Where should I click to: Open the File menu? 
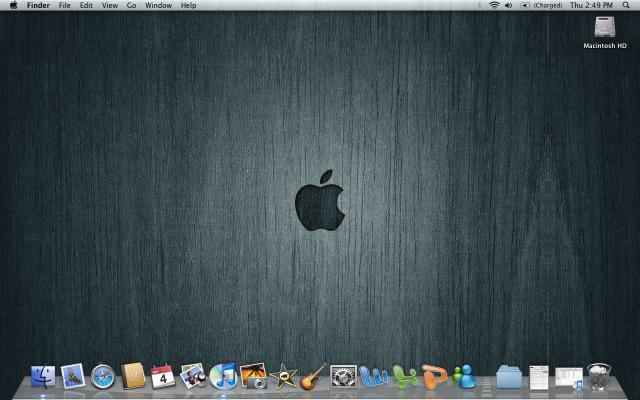pos(64,5)
